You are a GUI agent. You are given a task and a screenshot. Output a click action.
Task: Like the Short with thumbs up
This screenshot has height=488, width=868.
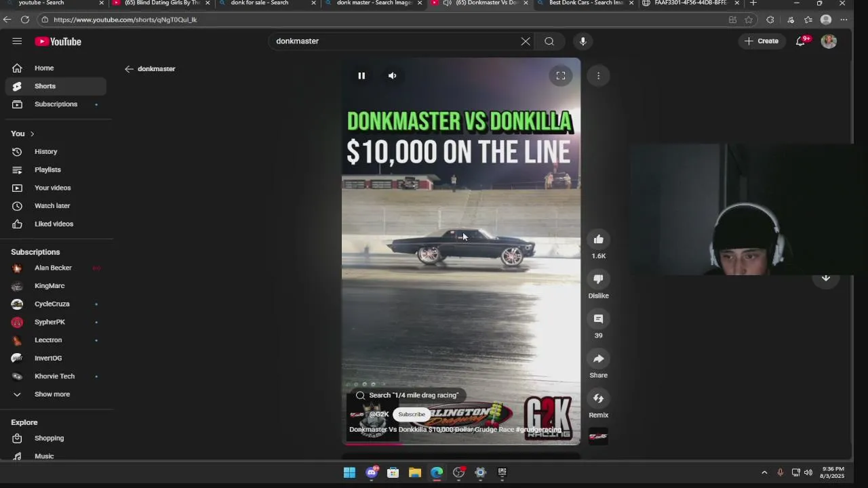pyautogui.click(x=598, y=239)
